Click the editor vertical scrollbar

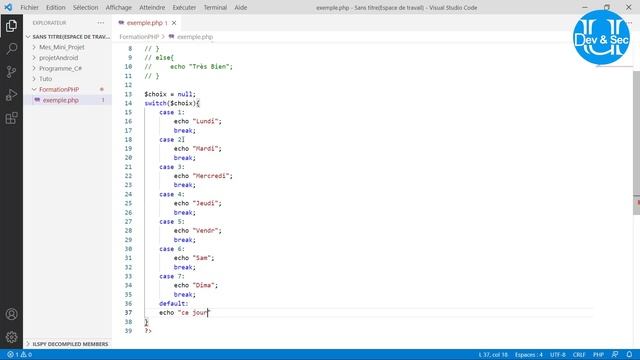click(x=636, y=142)
